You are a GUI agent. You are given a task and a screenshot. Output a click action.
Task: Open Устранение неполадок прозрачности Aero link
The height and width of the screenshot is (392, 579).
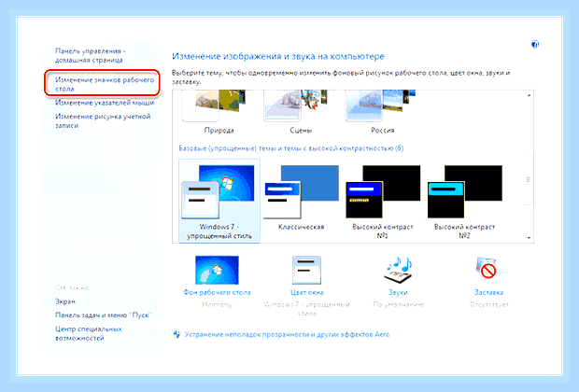tap(287, 334)
